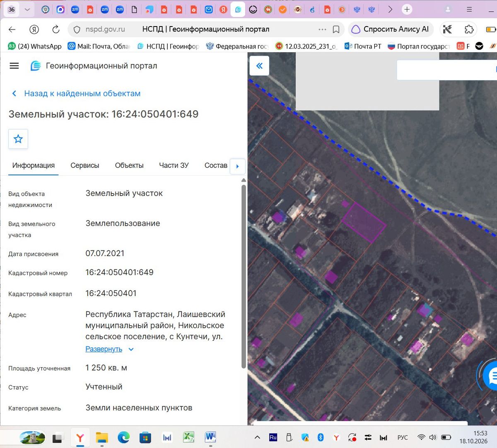Open the Почта РТ bookmark
This screenshot has width=497, height=448.
pyautogui.click(x=363, y=46)
